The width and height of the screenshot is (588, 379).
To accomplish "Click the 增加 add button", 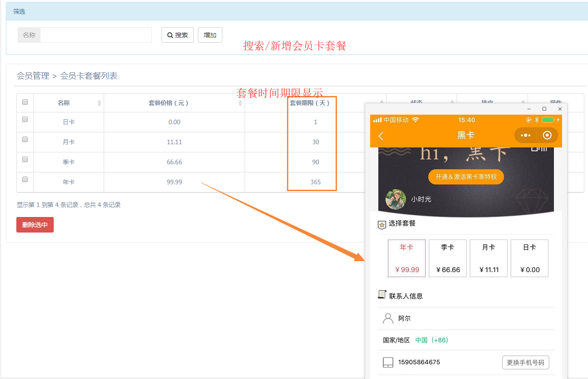I will [210, 35].
